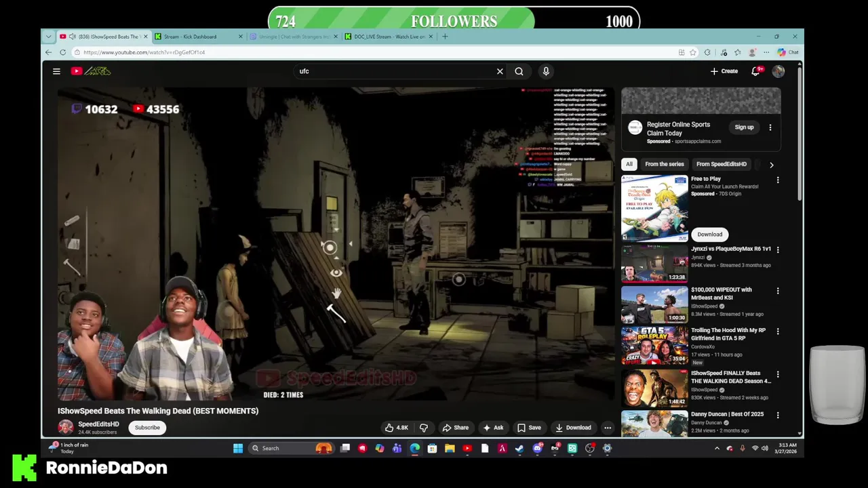Switch to Uningle Chat with Strangers tab

(x=293, y=37)
